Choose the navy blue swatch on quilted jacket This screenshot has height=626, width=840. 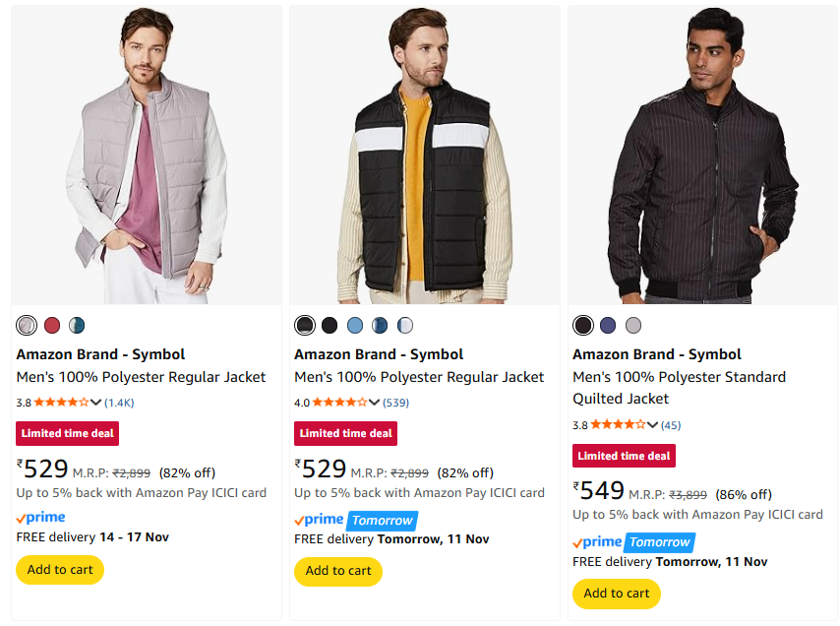pyautogui.click(x=608, y=325)
